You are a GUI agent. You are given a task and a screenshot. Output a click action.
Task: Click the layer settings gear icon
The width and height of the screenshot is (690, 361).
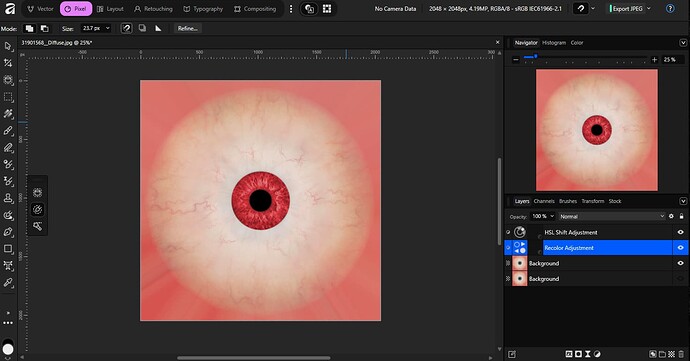coord(671,216)
